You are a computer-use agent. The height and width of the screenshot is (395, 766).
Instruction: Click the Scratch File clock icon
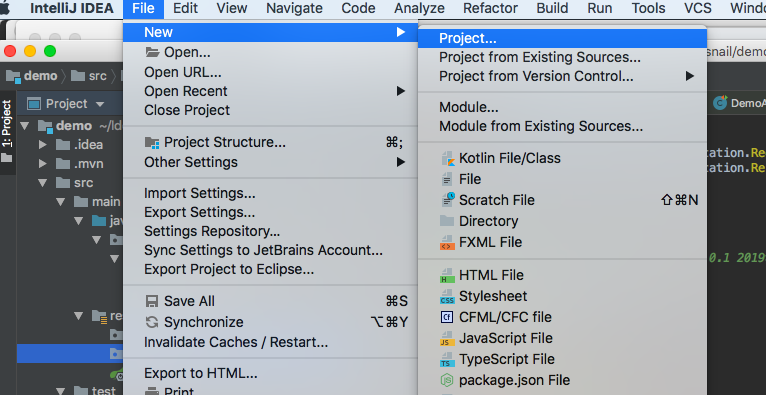(x=447, y=200)
